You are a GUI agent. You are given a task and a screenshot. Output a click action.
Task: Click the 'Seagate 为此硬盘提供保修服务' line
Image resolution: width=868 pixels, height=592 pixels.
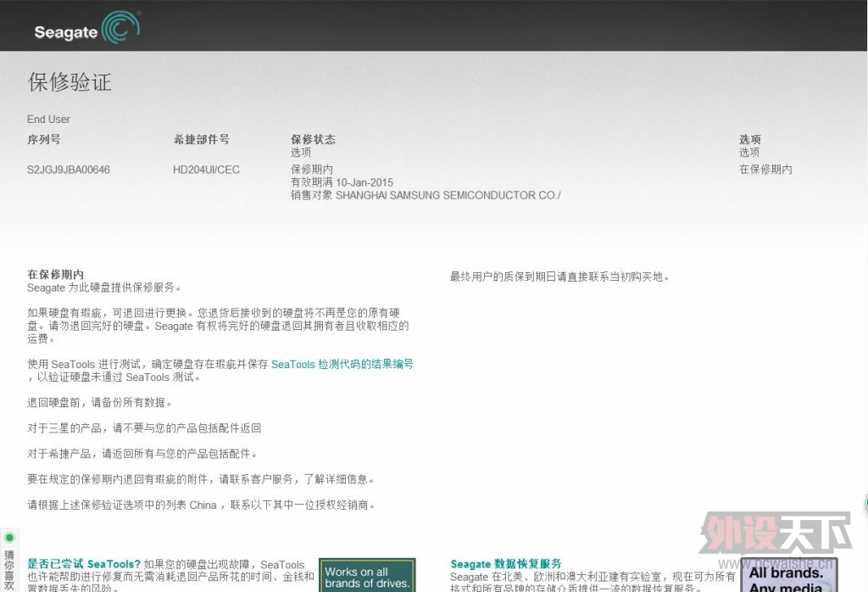pyautogui.click(x=104, y=288)
